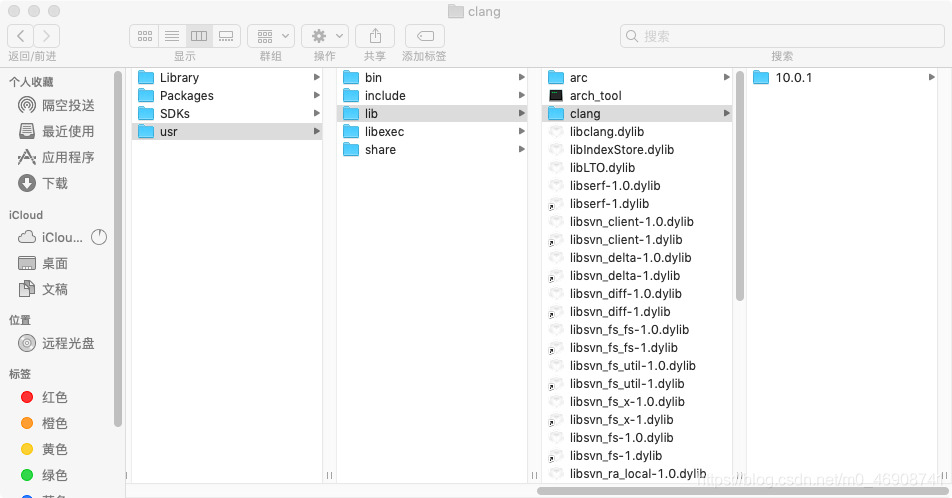Select libsvn_fs-1.dylib alias file
The width and height of the screenshot is (952, 498).
[x=637, y=456]
